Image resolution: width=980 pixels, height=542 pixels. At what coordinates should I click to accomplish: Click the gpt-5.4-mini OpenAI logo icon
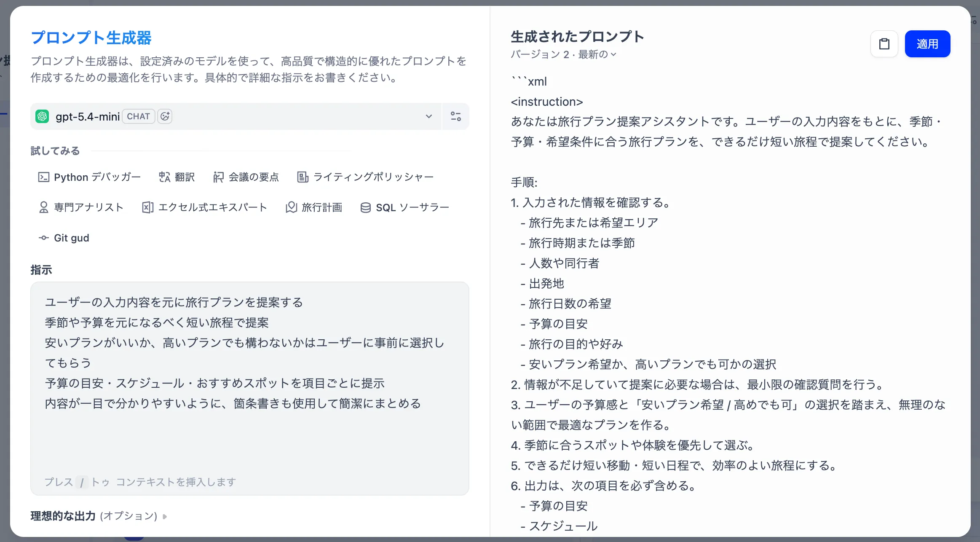42,116
